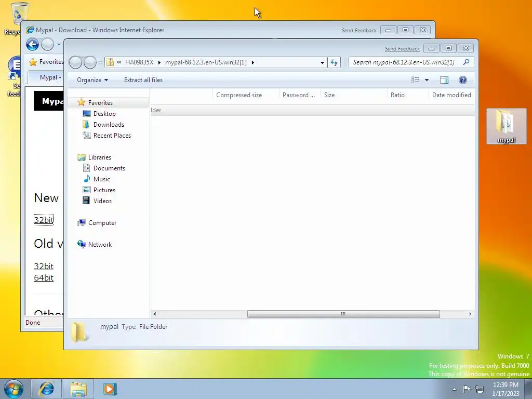
Task: Click HA09835X in the address path
Action: (x=139, y=62)
